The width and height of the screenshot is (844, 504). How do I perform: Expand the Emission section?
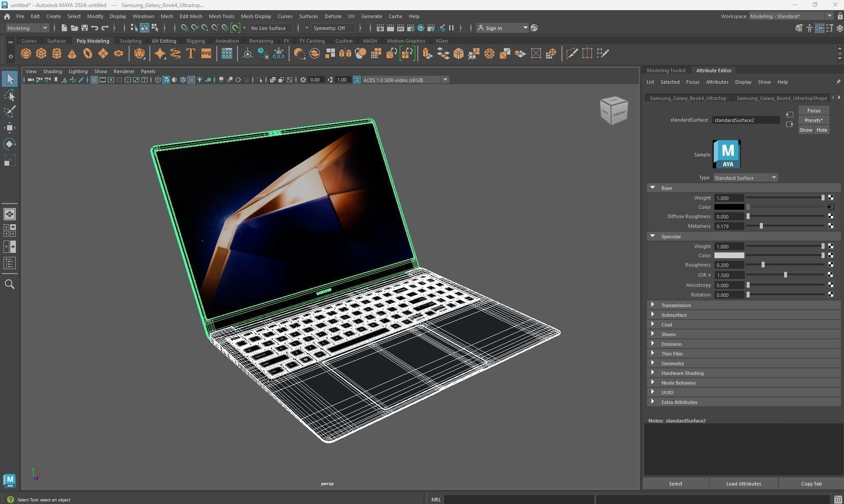click(x=653, y=344)
